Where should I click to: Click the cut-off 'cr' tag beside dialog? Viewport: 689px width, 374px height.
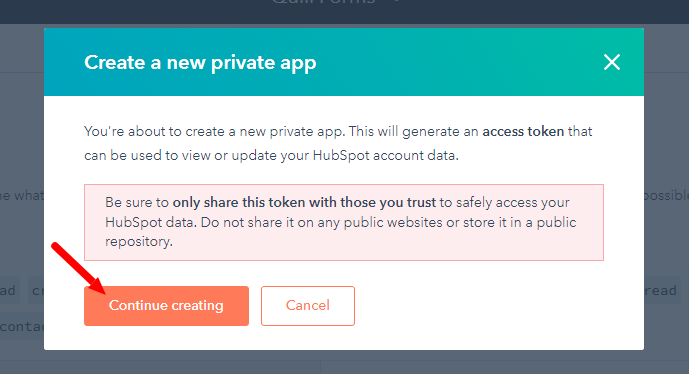(36, 290)
